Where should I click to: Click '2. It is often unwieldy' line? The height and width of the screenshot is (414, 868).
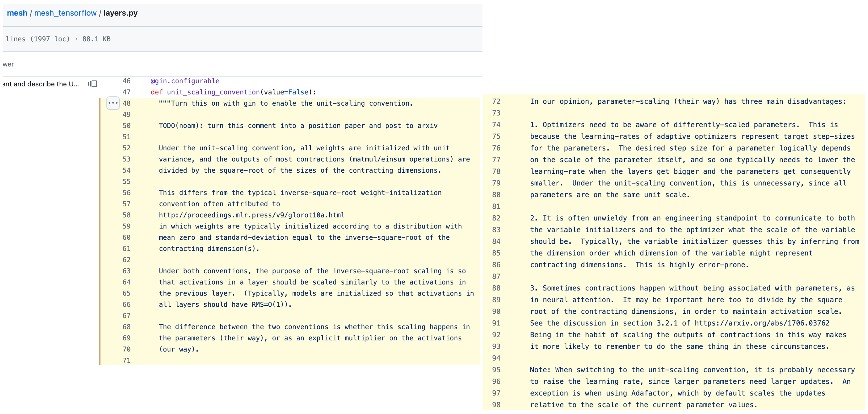pos(692,218)
